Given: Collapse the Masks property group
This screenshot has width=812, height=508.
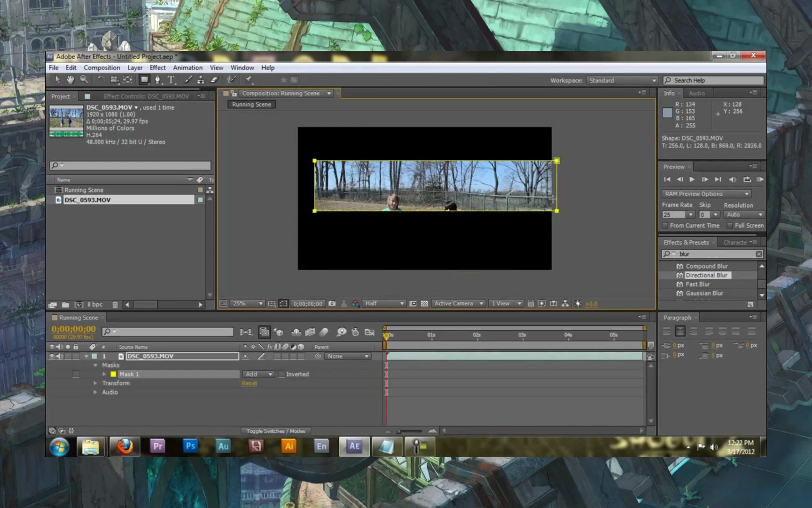Looking at the screenshot, I should [x=95, y=365].
